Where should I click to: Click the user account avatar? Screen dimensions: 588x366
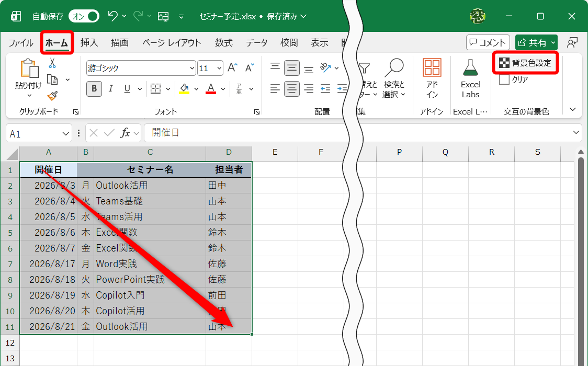tap(478, 16)
